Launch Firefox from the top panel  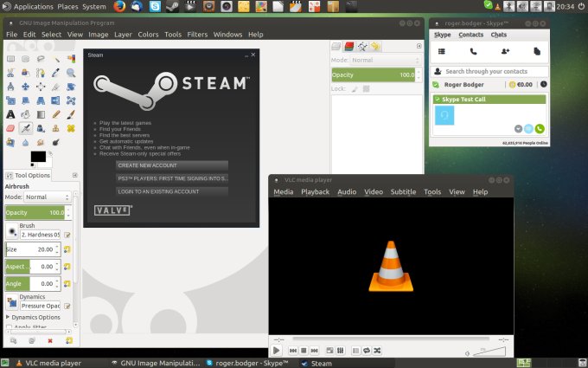pos(119,6)
